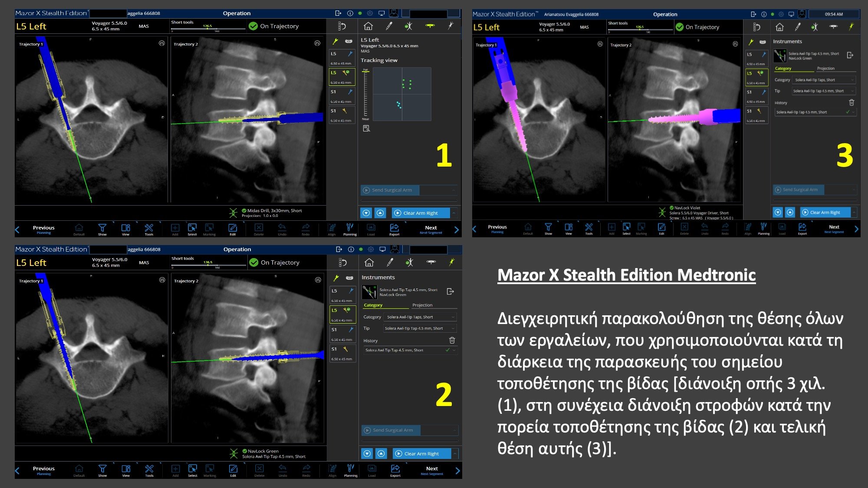Click the settings gear in screenshot 2 title bar
The width and height of the screenshot is (868, 488).
(371, 249)
